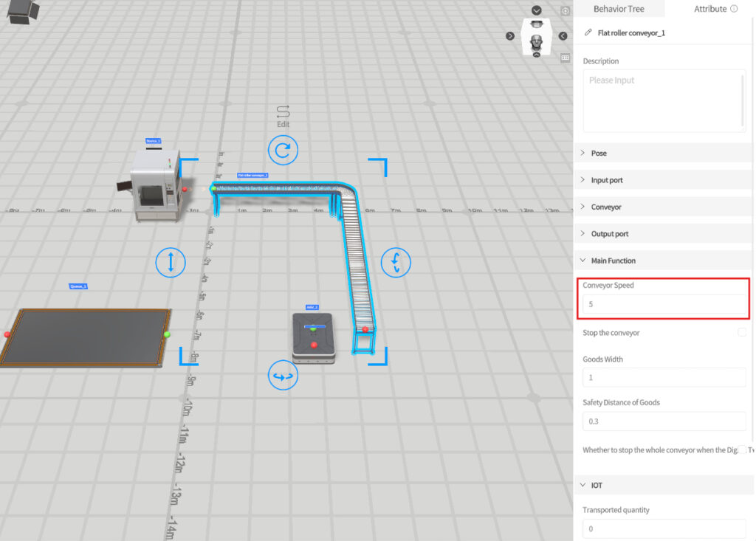The image size is (756, 541).
Task: Select the AGV robot in the scene
Action: coord(313,337)
